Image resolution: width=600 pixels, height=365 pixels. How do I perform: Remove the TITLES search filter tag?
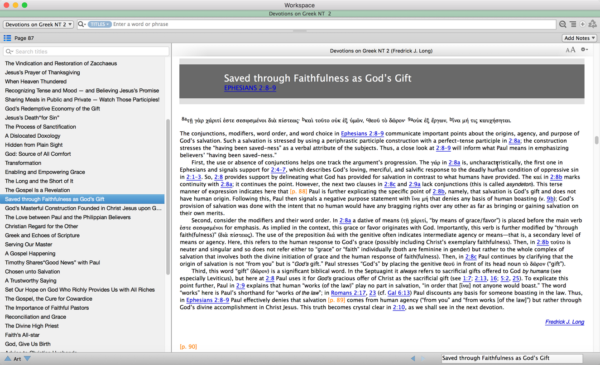[108, 24]
